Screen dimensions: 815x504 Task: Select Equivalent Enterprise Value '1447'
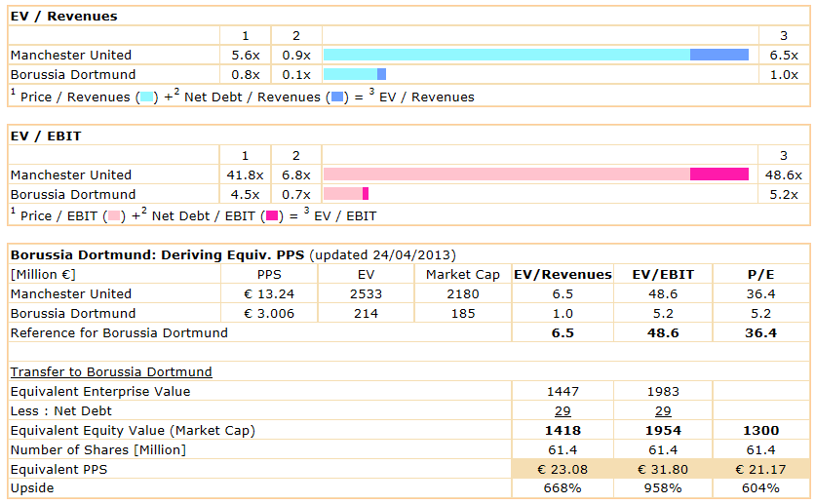coord(563,392)
